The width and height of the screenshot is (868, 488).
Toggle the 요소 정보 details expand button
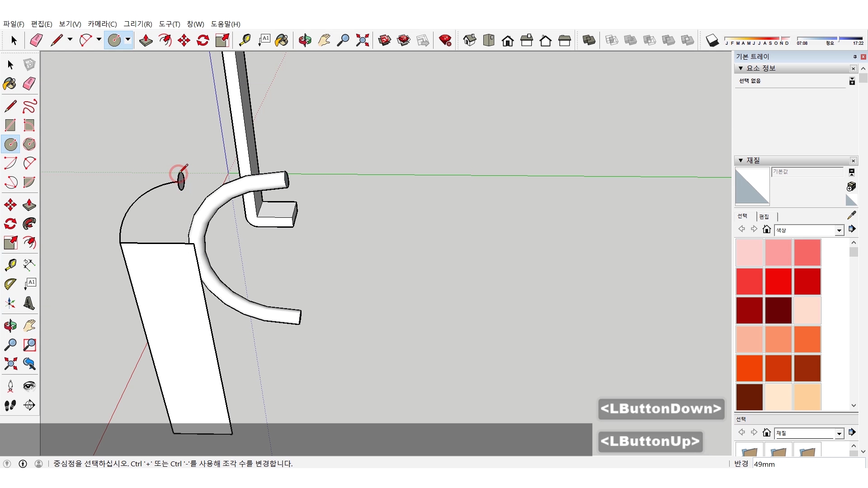click(x=852, y=81)
